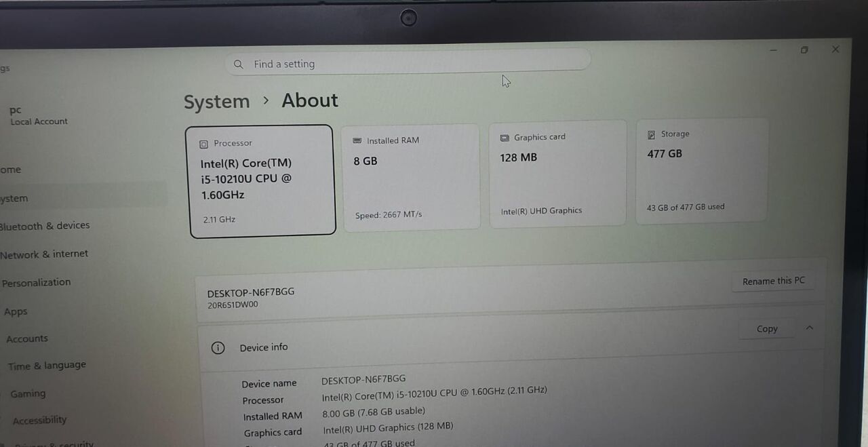This screenshot has width=868, height=447.
Task: Click the 8 GB RAM amount text
Action: pos(366,161)
